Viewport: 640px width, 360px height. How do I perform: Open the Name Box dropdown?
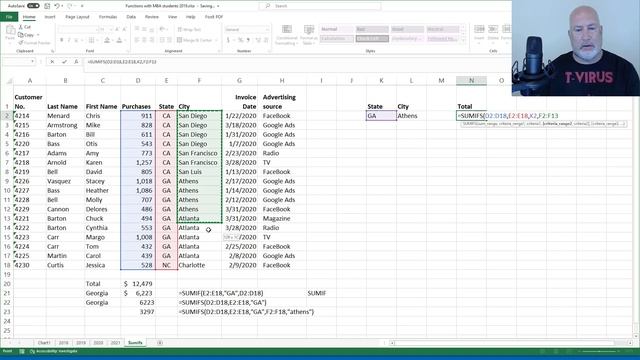click(x=32, y=62)
